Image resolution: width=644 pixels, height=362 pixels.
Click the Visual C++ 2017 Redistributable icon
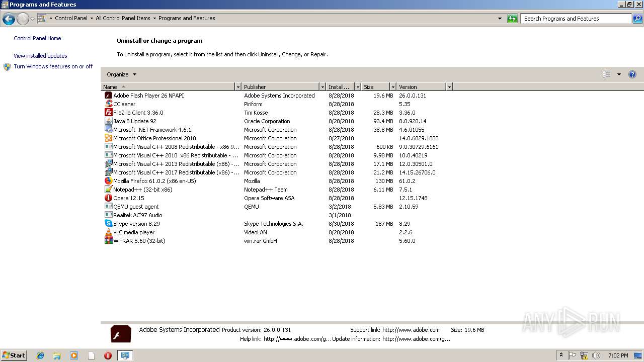pos(108,172)
